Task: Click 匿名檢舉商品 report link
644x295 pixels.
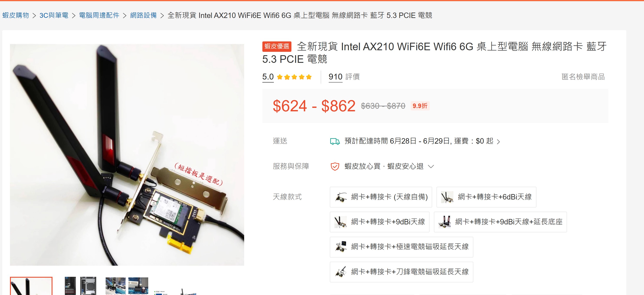Action: (583, 77)
